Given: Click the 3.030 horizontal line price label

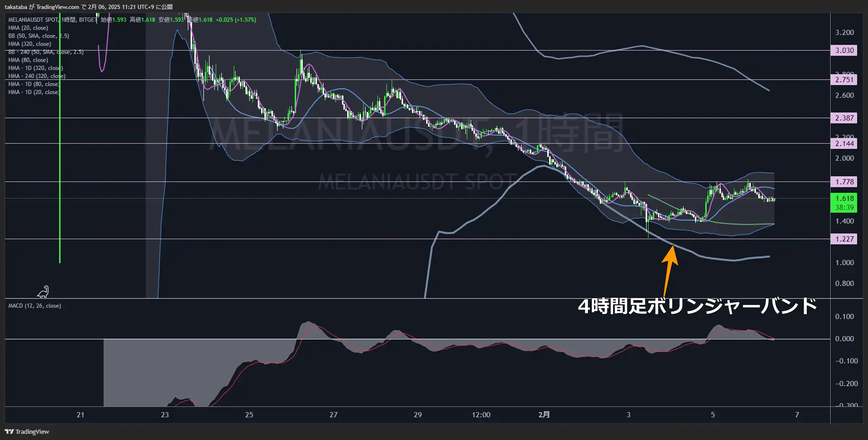Looking at the screenshot, I should 844,51.
